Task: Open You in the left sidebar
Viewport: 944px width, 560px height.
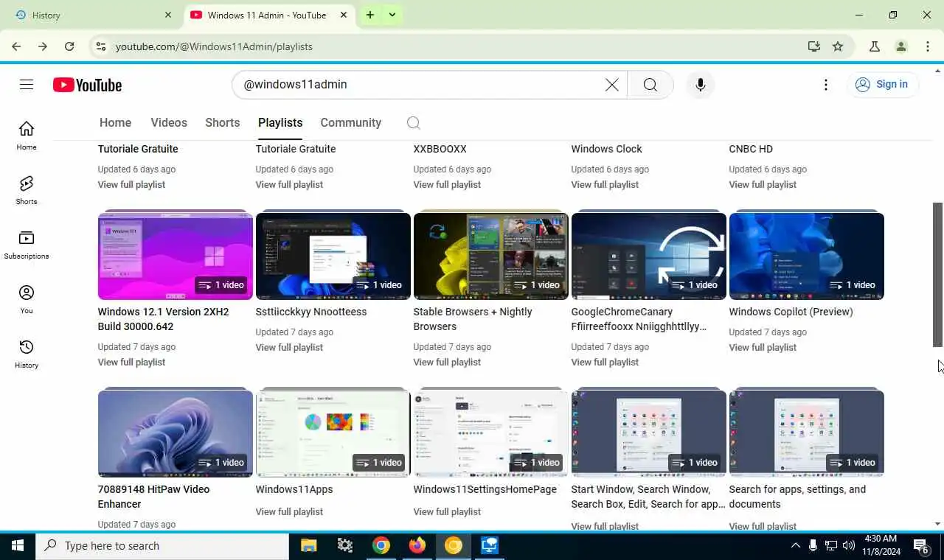Action: 27,299
